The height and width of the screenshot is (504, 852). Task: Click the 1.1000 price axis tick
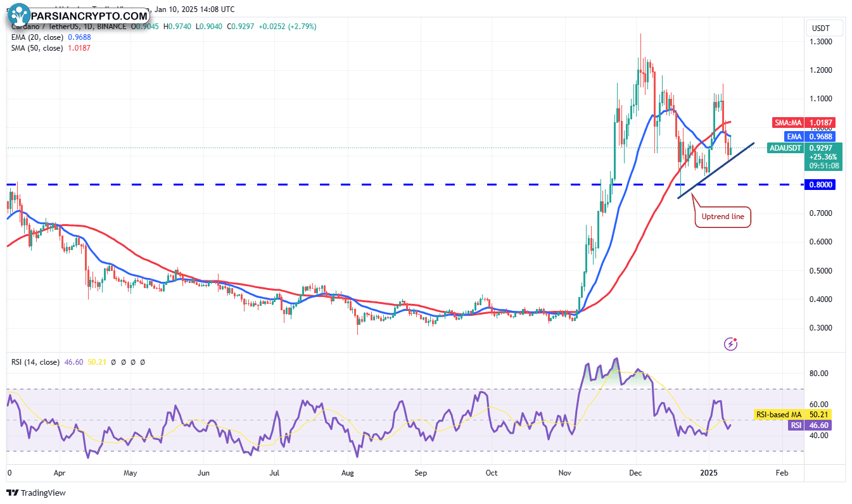coord(822,99)
